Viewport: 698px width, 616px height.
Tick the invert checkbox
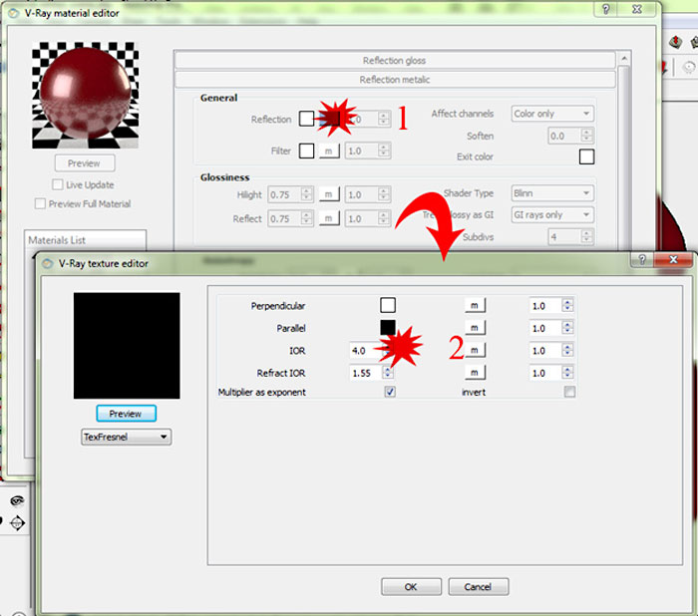[x=569, y=392]
